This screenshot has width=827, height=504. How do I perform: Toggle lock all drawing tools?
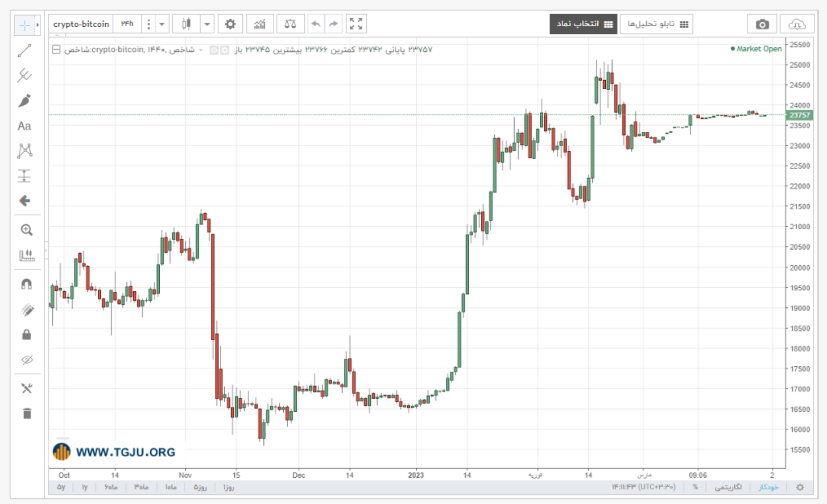click(27, 335)
